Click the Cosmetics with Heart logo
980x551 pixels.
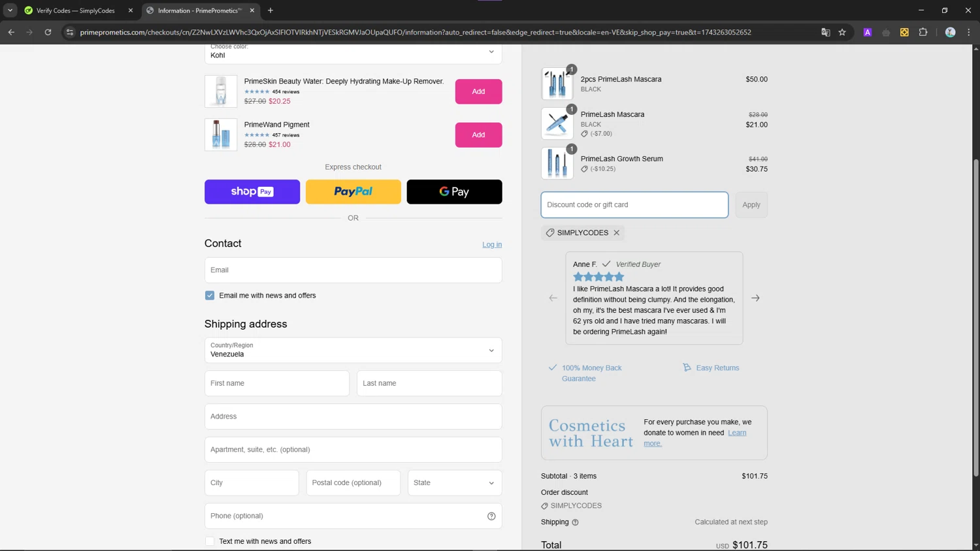click(591, 433)
